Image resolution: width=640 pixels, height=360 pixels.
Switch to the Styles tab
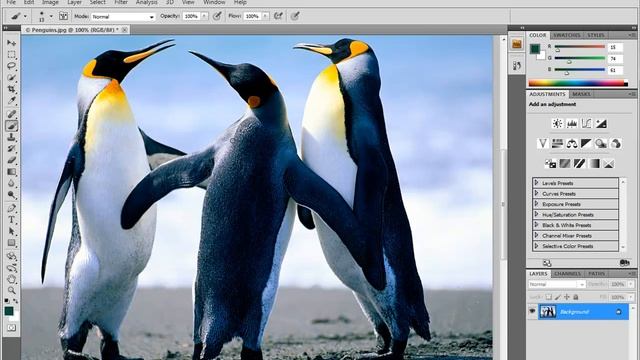[x=596, y=35]
